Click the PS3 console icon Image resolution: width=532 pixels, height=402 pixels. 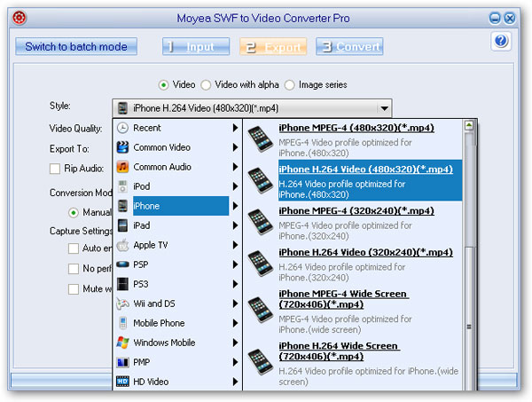[122, 284]
